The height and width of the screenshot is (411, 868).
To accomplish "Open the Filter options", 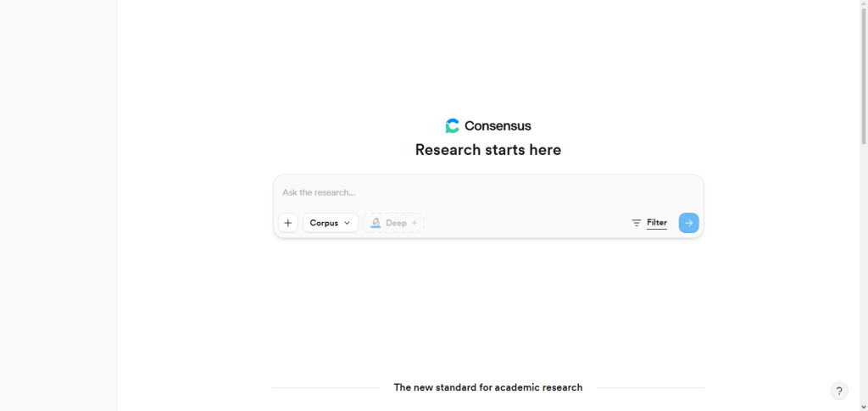I will (649, 223).
